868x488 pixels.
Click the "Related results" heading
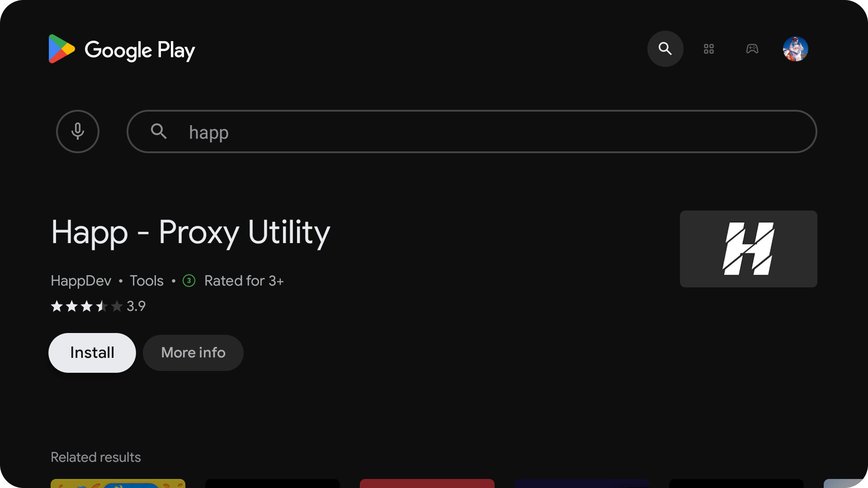click(x=96, y=457)
